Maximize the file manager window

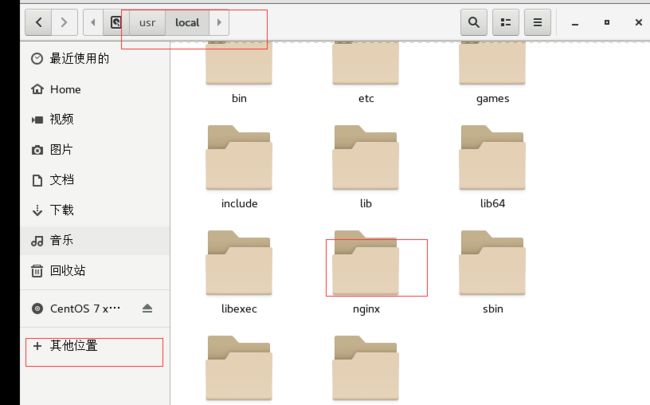pos(607,22)
